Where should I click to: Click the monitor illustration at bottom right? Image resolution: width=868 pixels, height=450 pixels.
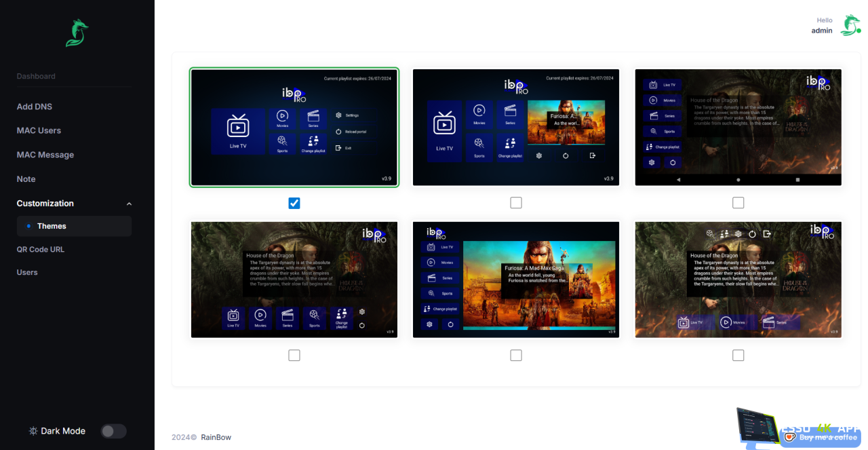click(757, 427)
